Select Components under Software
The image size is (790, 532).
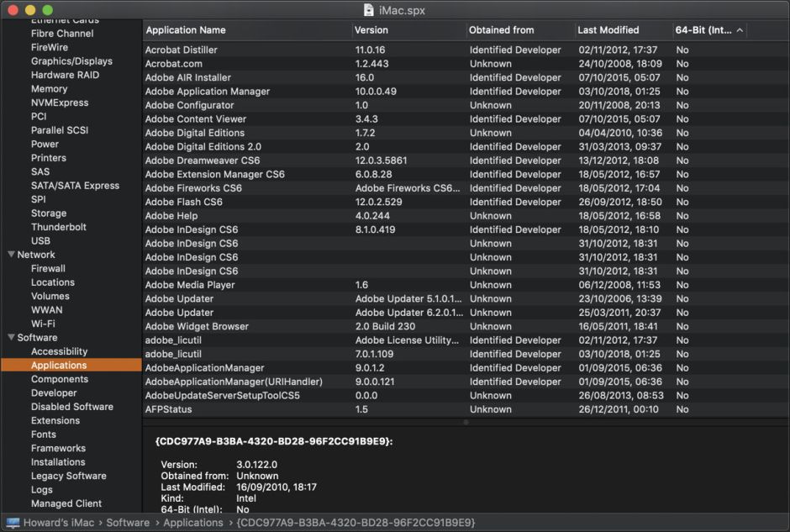(57, 378)
